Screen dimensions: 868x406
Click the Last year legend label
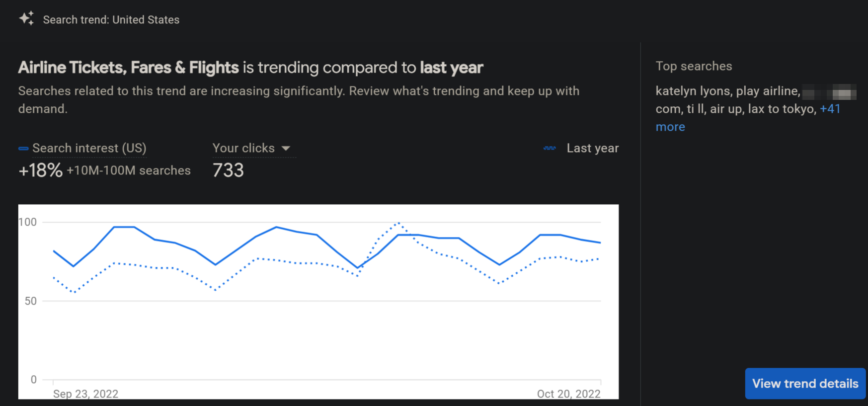click(593, 148)
